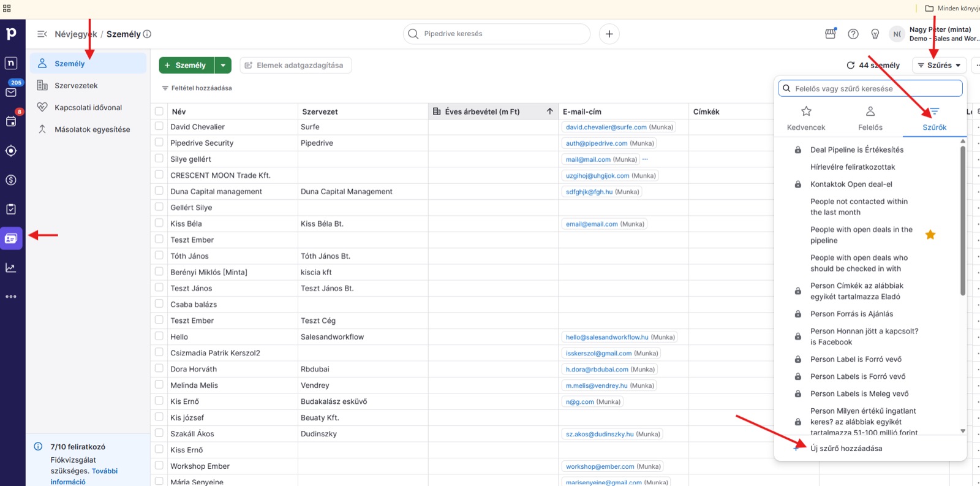The image size is (980, 486).
Task: Check the box for Teszt János
Action: (x=159, y=287)
